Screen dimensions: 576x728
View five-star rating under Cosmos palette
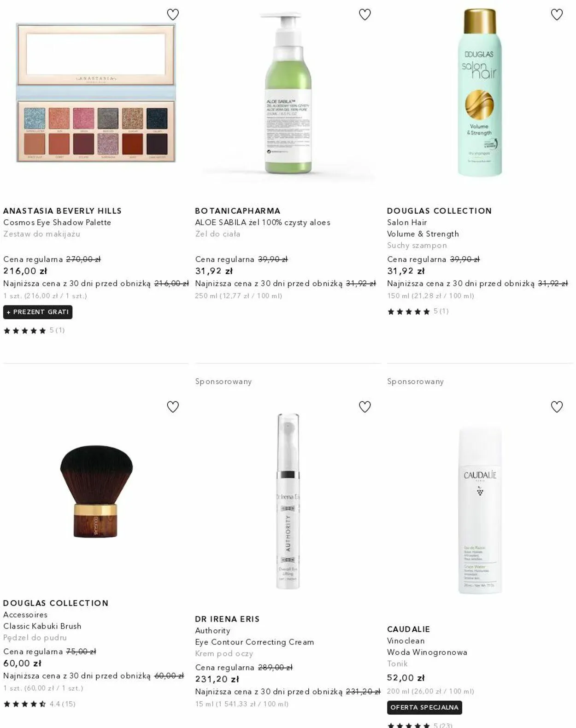coord(34,330)
